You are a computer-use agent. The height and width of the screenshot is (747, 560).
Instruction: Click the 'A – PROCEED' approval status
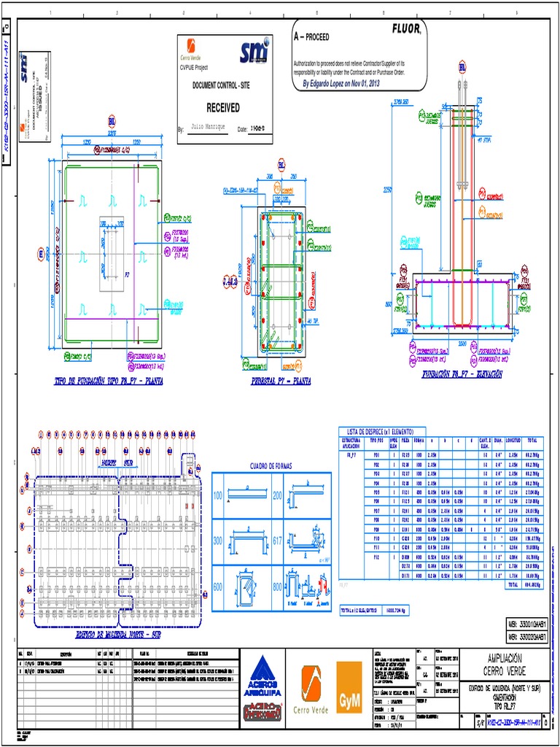pyautogui.click(x=311, y=37)
